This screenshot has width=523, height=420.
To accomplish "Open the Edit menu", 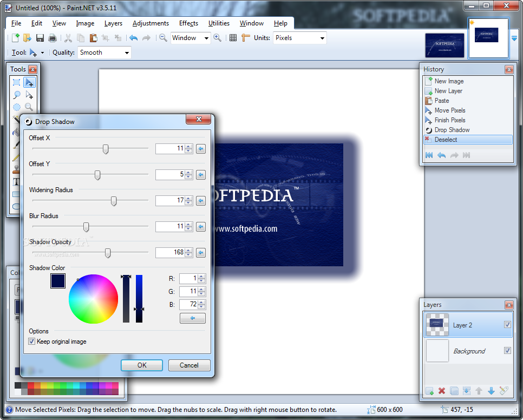I will point(37,23).
